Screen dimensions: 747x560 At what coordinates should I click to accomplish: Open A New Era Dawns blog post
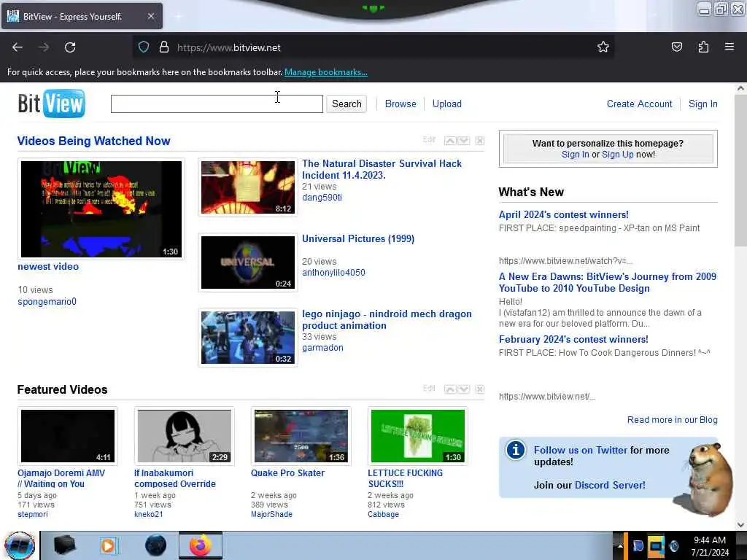click(608, 282)
